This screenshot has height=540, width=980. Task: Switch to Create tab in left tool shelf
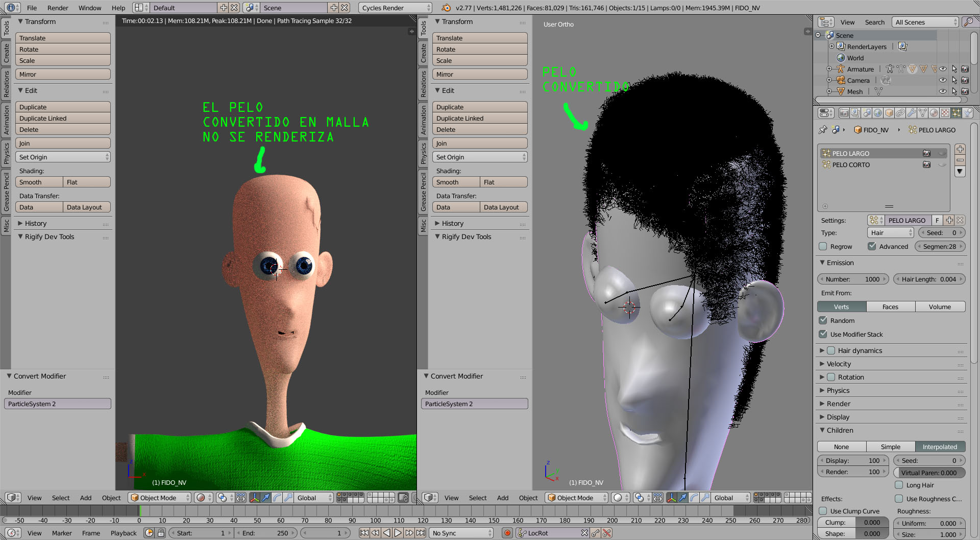[6, 53]
